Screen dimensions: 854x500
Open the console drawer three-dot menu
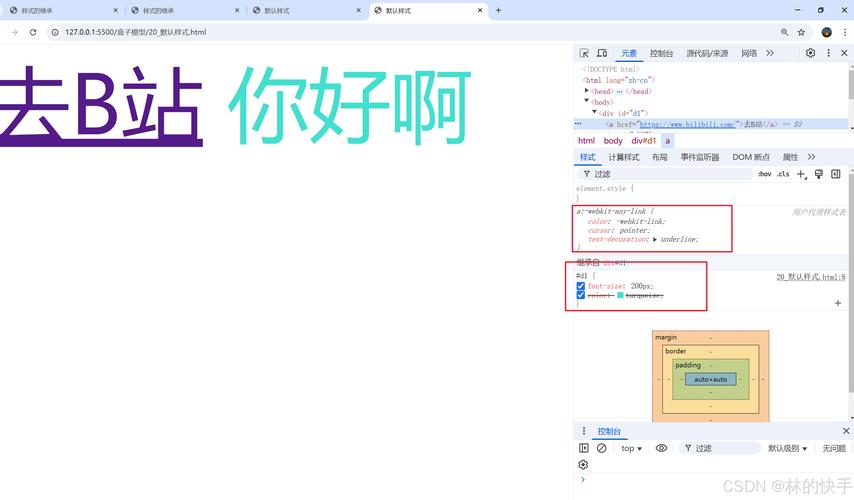(584, 431)
